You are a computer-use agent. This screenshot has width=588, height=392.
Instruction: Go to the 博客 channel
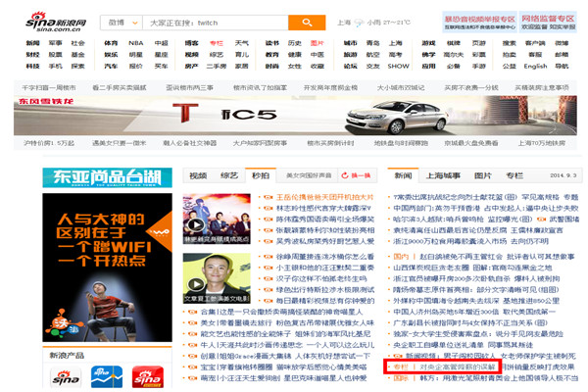coord(191,43)
